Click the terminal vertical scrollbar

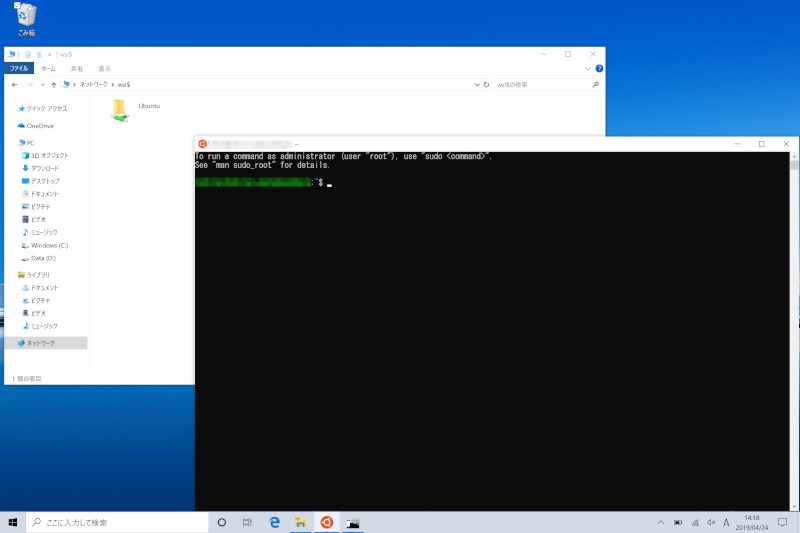[x=794, y=330]
